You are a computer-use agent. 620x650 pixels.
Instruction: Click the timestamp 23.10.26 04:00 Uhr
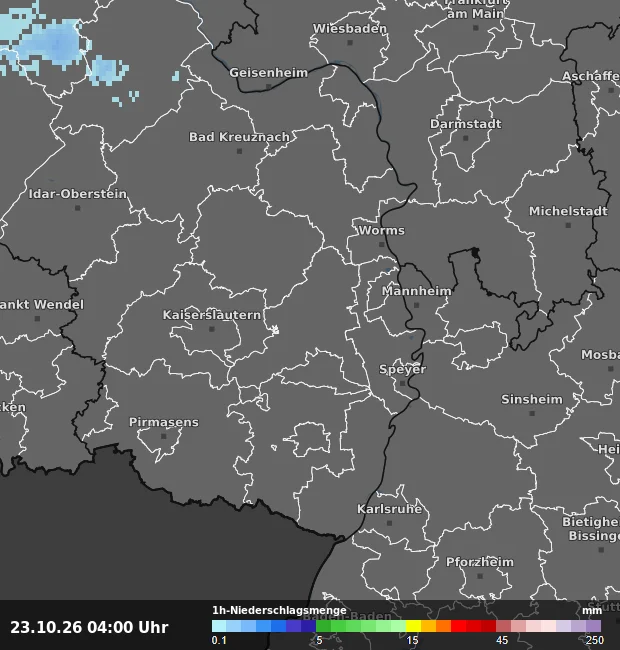pyautogui.click(x=90, y=627)
